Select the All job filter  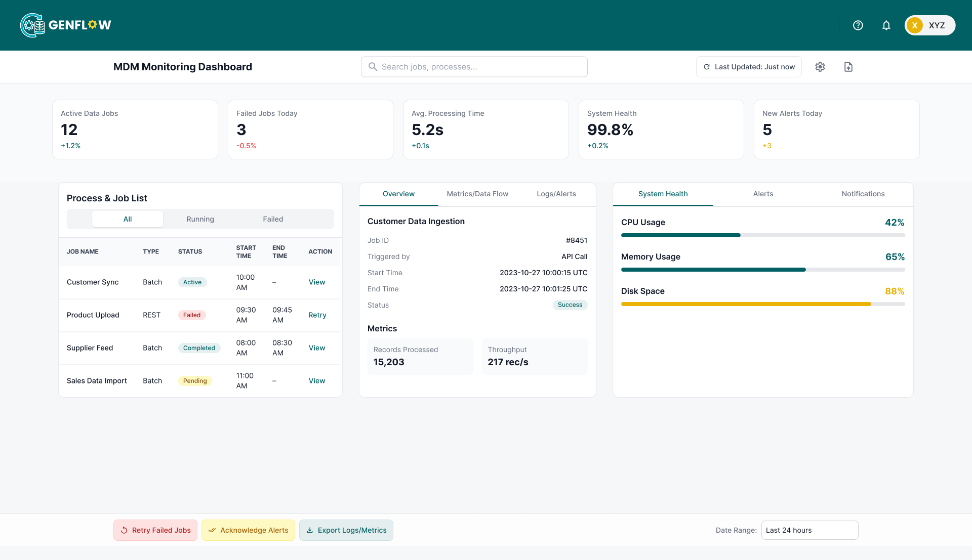pos(128,219)
